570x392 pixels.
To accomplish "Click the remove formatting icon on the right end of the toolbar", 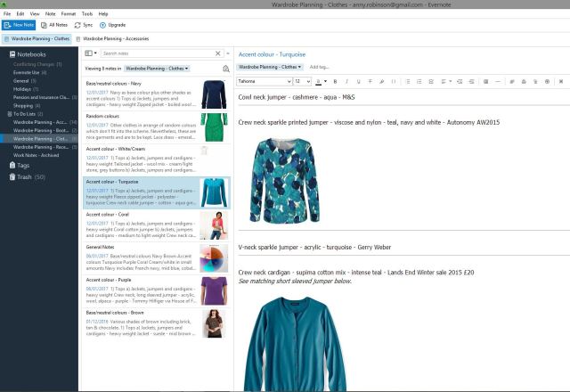I will pyautogui.click(x=561, y=81).
